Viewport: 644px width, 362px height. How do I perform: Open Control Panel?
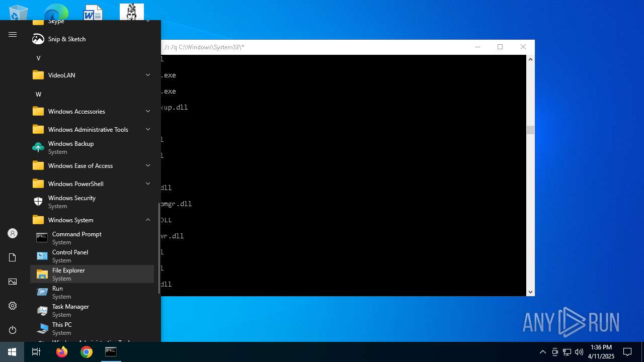pyautogui.click(x=92, y=256)
